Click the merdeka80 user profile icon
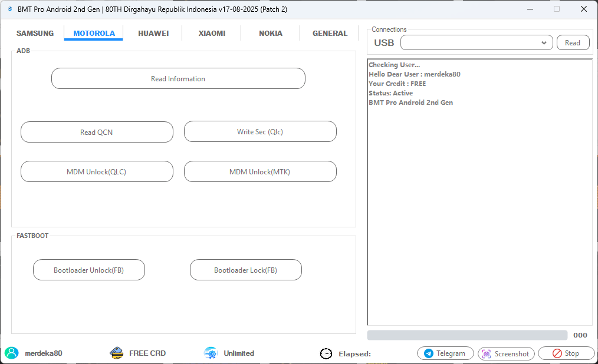Image resolution: width=598 pixels, height=364 pixels. 12,353
